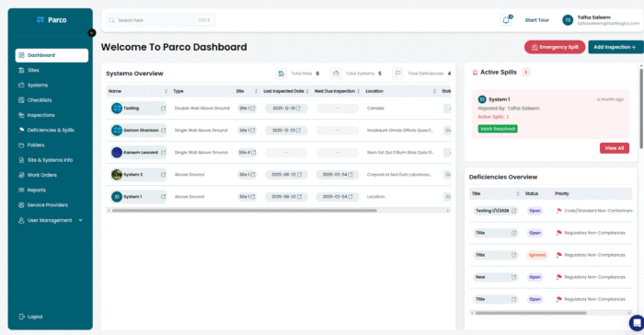Click Mark Resolved button
This screenshot has height=335, width=644.
pyautogui.click(x=498, y=129)
